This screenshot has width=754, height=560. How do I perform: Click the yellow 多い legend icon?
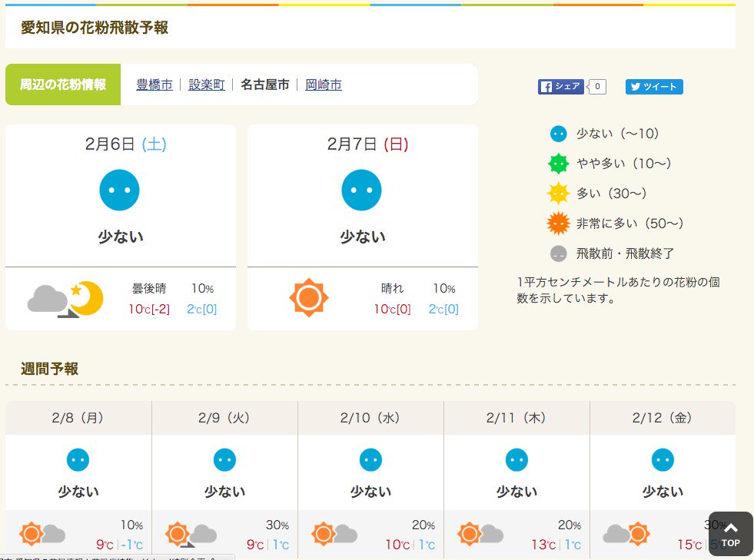[x=558, y=194]
